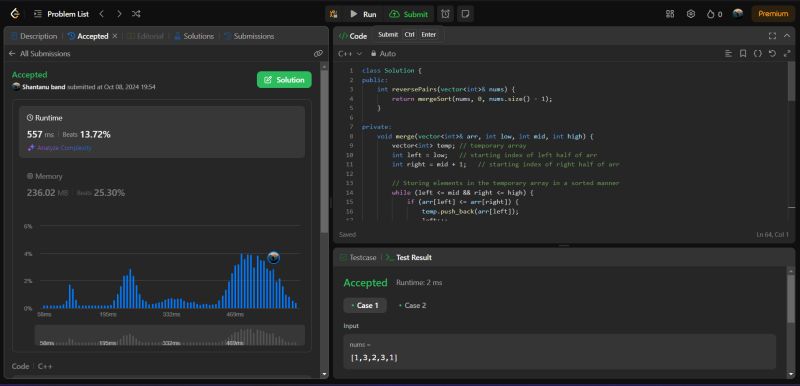800x386 pixels.
Task: Expand the editor to full screen
Action: click(786, 54)
